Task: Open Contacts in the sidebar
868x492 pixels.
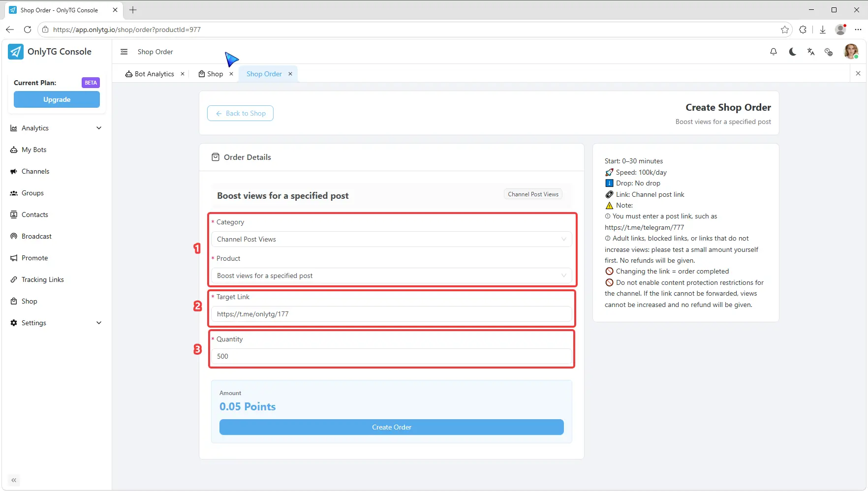Action: coord(57,215)
